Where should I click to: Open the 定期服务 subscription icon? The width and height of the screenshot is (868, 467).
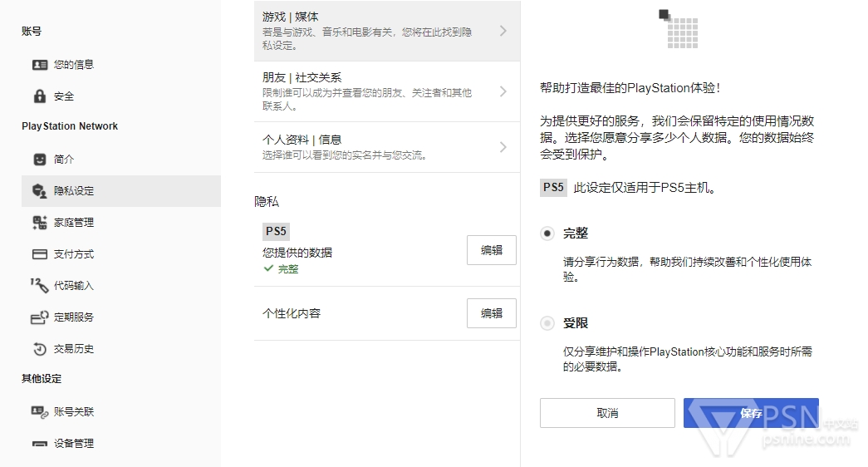click(x=39, y=317)
